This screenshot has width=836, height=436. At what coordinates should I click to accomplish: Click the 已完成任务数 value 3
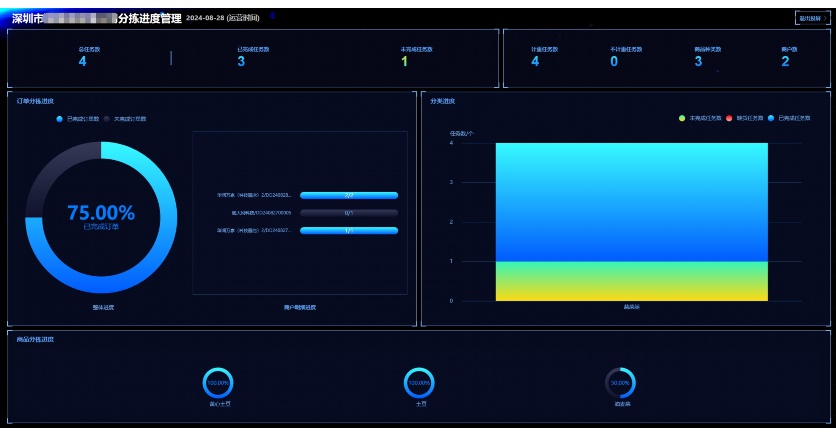pos(241,62)
